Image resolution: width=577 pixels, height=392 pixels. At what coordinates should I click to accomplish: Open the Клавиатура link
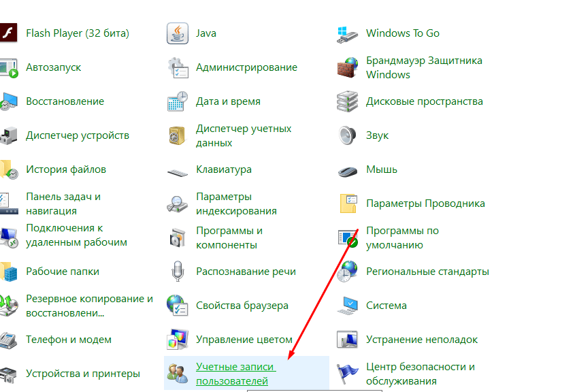[x=224, y=169]
